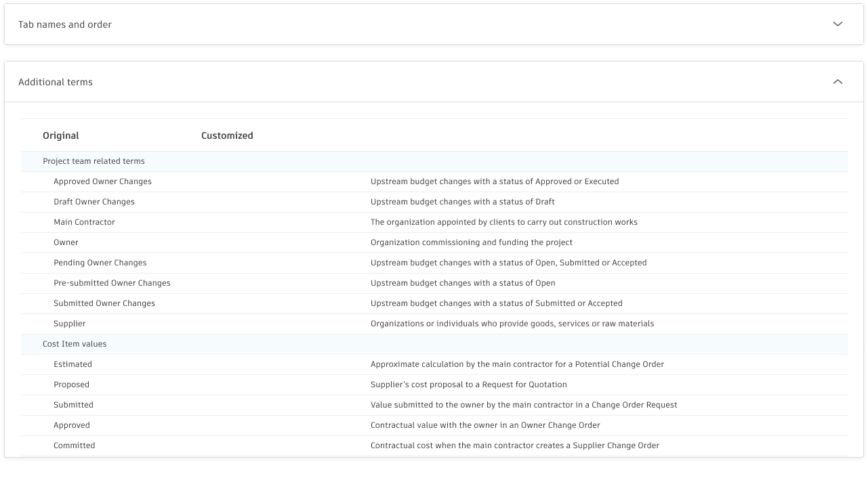Click the Committed cost item value

[x=75, y=445]
